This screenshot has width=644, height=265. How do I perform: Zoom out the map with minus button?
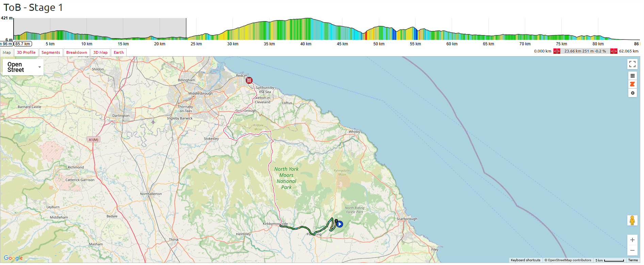click(x=632, y=250)
